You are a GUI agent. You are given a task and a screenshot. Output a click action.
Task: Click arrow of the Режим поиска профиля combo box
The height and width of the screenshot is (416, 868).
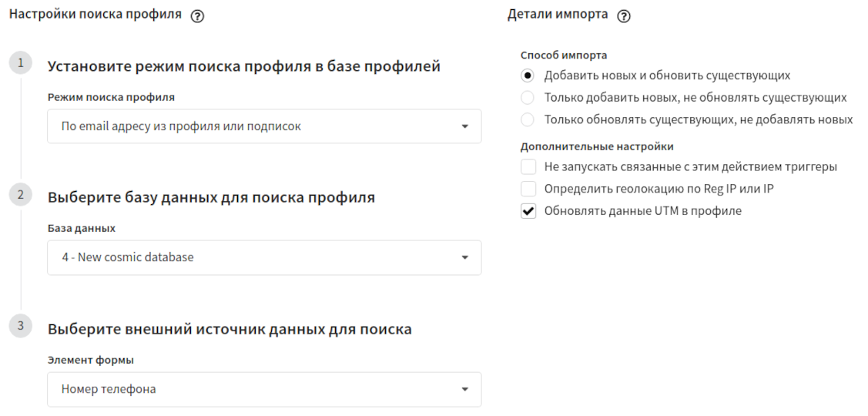pyautogui.click(x=465, y=126)
